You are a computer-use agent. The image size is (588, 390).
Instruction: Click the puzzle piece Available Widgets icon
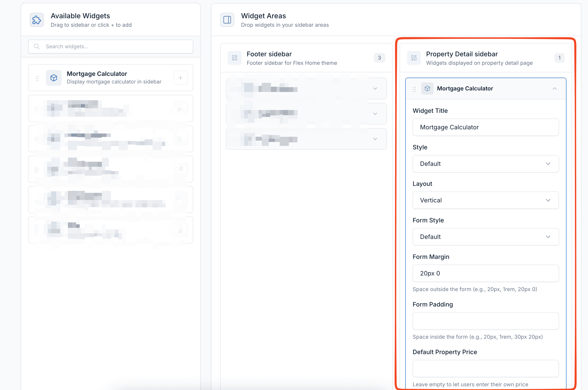click(x=37, y=20)
